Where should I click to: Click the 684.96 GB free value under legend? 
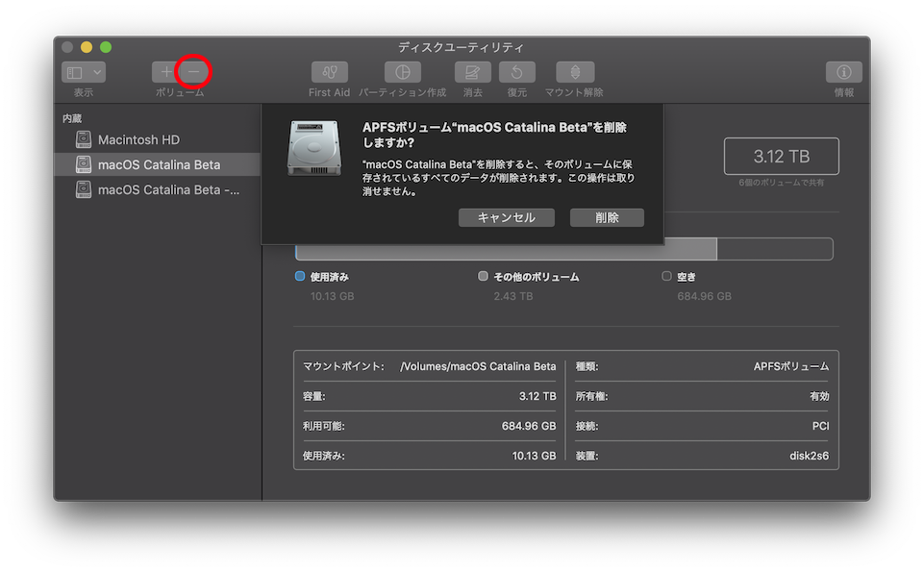(704, 296)
